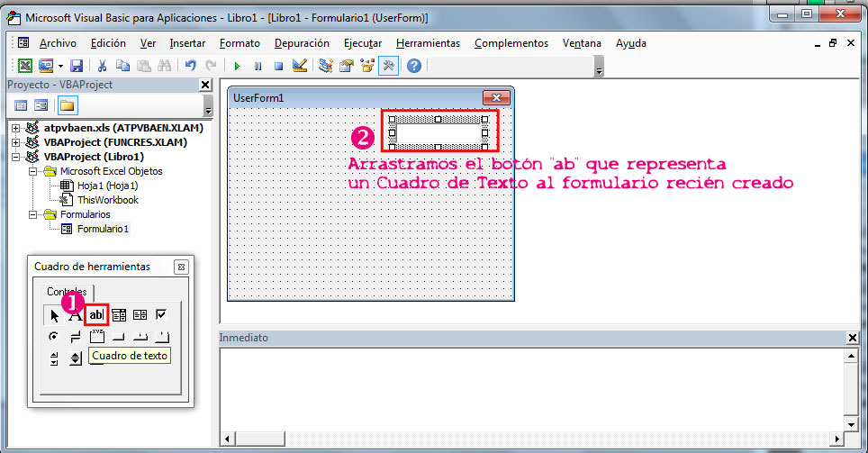Close the Proyecto - VBAProject panel
This screenshot has height=453, width=868.
click(205, 85)
